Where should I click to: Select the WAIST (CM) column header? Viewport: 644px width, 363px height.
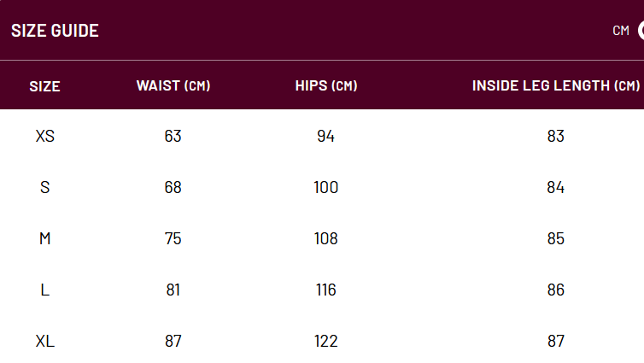click(173, 85)
